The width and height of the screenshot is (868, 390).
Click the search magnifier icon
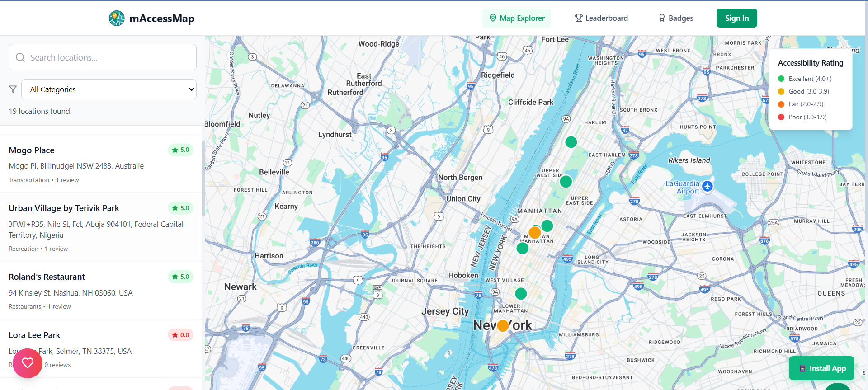point(20,57)
